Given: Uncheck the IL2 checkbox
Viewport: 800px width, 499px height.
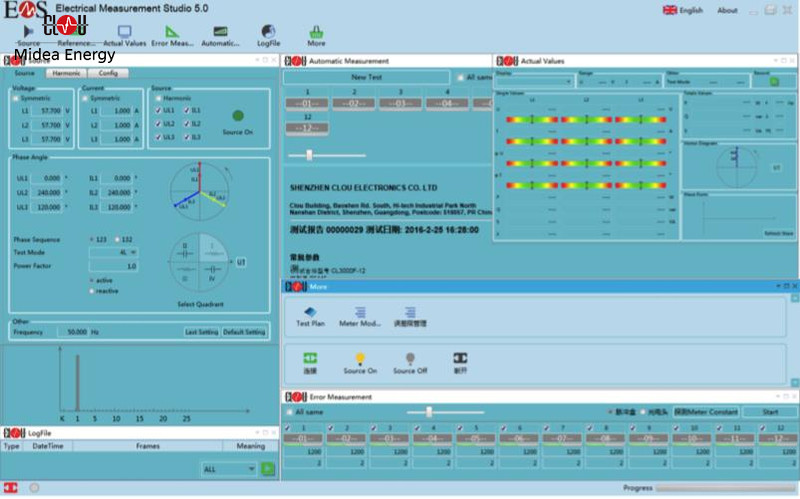Looking at the screenshot, I should click(x=187, y=124).
